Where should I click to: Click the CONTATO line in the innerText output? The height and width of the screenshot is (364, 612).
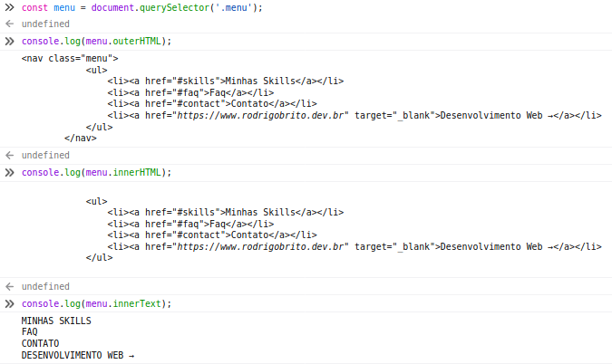[x=40, y=344]
